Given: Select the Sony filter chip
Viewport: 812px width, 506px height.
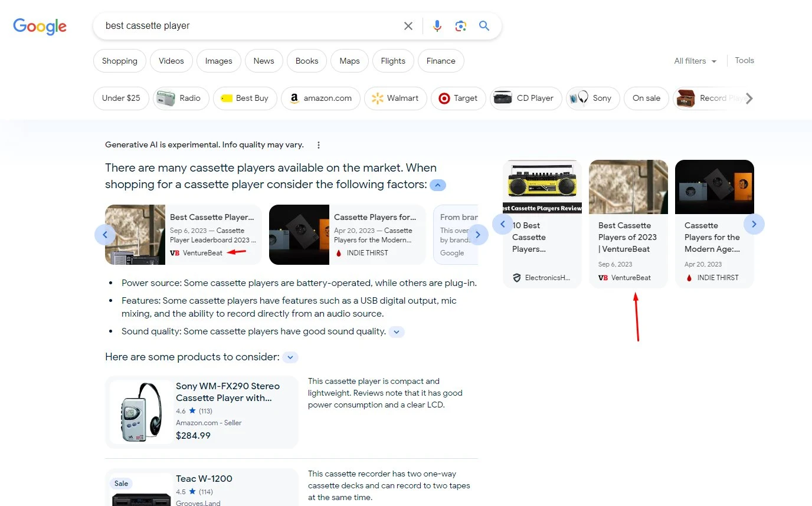Looking at the screenshot, I should tap(593, 98).
